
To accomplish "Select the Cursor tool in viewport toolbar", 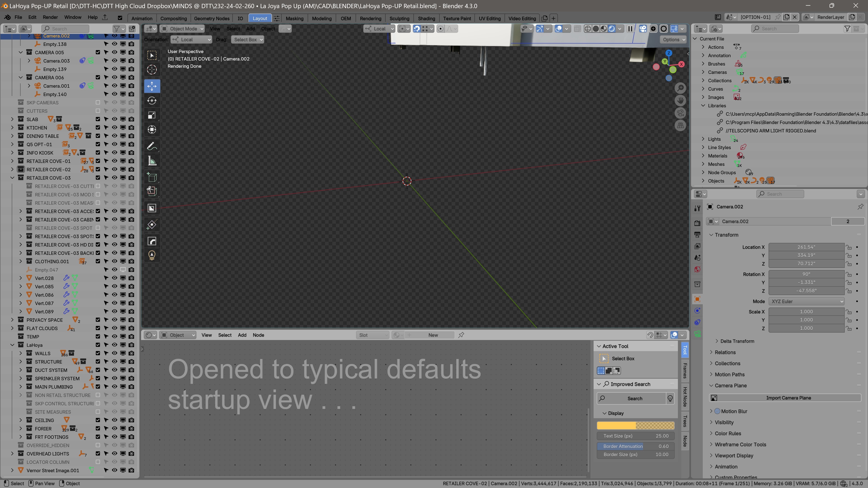I will (152, 70).
